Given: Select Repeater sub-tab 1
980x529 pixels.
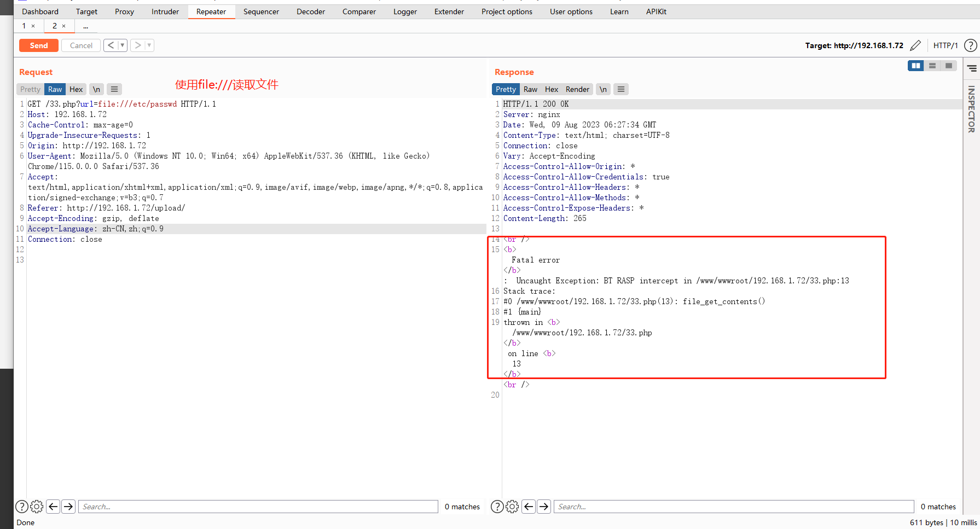Looking at the screenshot, I should 24,26.
